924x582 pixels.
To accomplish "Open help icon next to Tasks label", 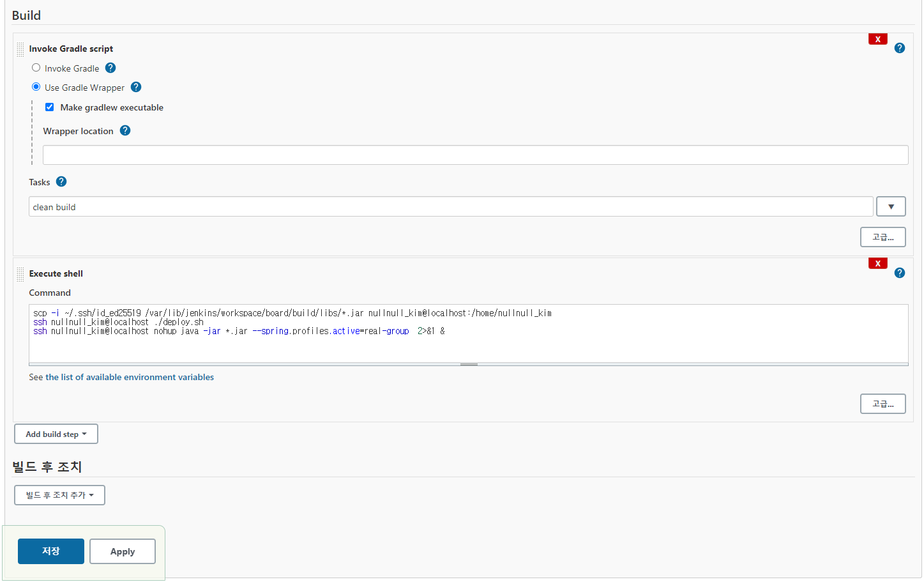I will tap(61, 181).
